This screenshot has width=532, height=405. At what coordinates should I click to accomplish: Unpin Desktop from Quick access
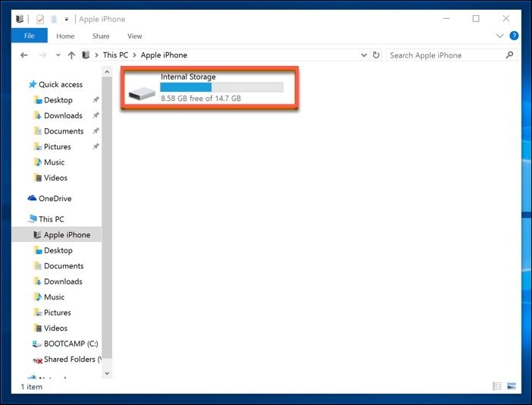click(x=95, y=100)
